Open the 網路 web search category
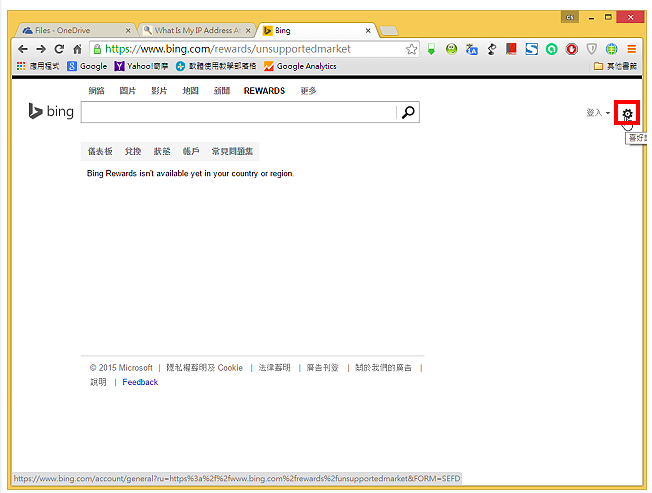 click(96, 91)
